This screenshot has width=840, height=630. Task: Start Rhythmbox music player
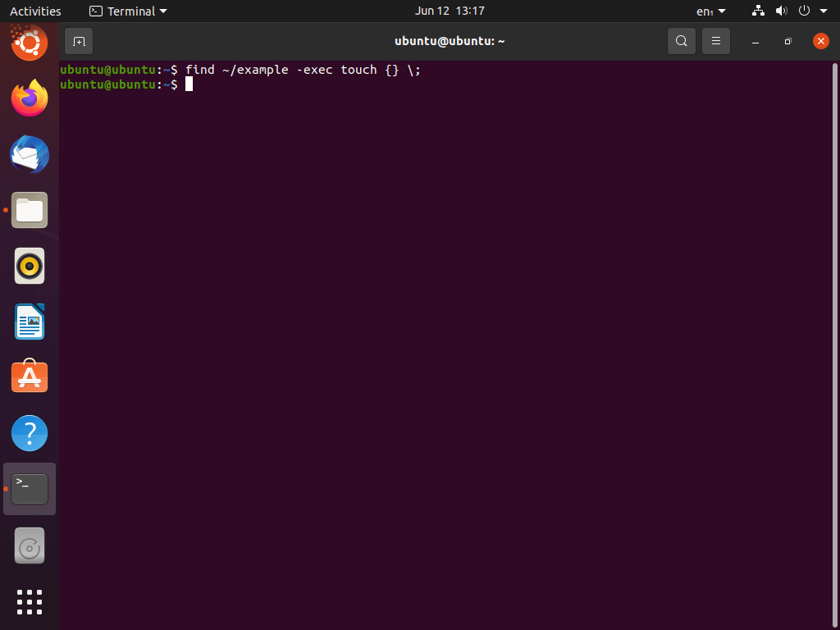[29, 266]
